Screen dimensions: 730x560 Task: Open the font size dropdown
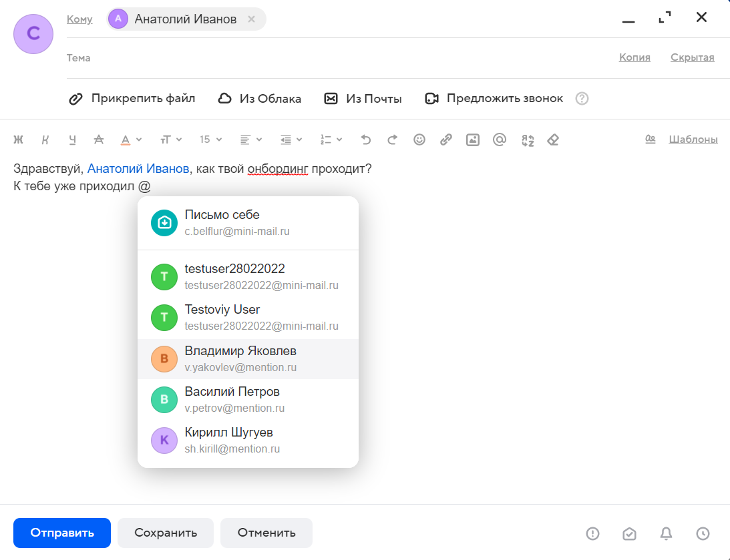tap(209, 139)
